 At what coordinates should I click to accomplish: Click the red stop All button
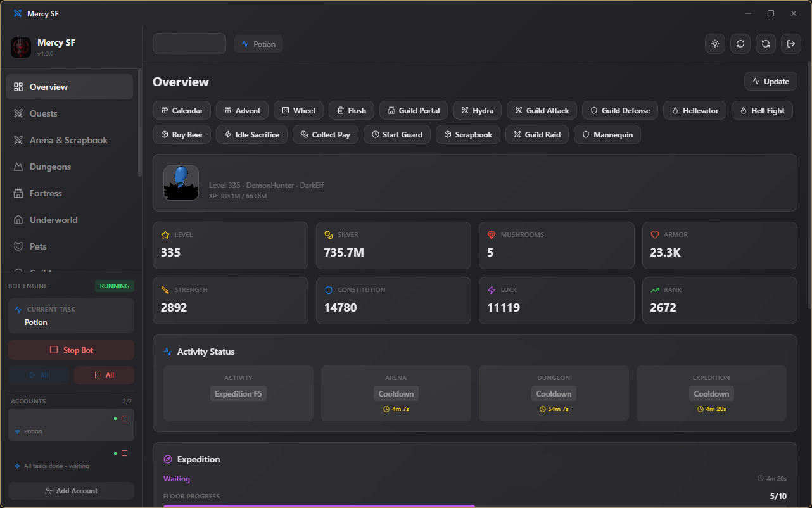pos(104,375)
